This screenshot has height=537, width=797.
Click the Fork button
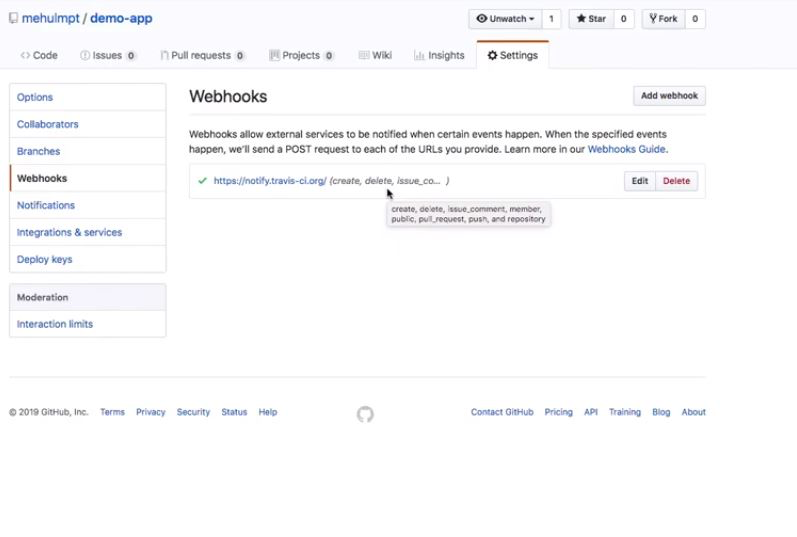point(664,19)
